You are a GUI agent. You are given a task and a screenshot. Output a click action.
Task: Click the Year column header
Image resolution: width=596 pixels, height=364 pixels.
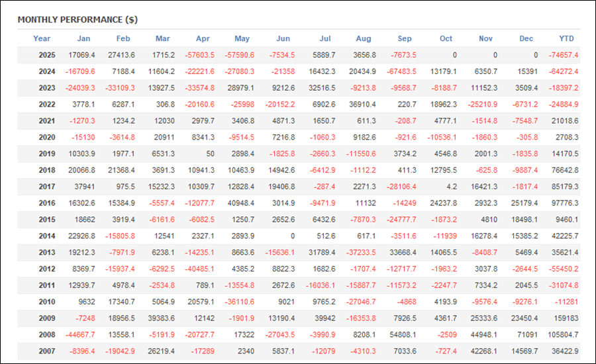point(42,38)
